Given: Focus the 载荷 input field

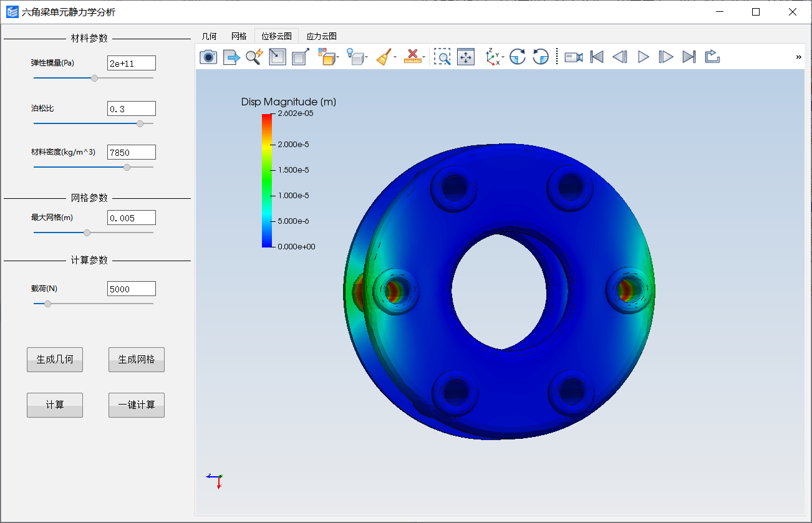Looking at the screenshot, I should [x=132, y=289].
